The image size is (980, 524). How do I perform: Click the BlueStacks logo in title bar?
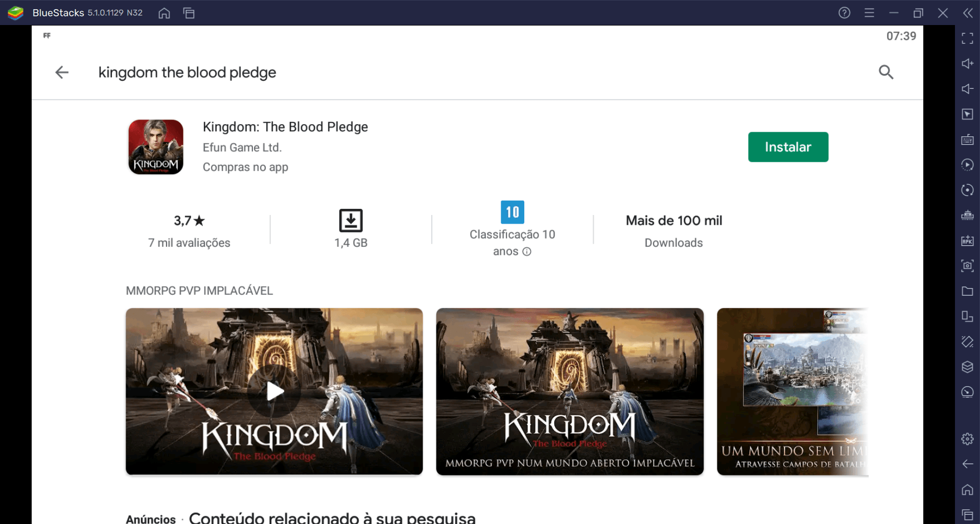point(16,13)
